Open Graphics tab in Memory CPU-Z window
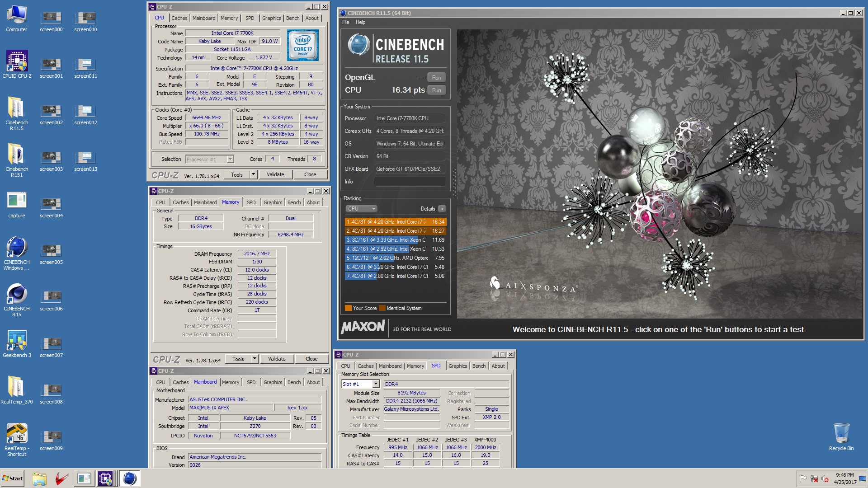Screen dimensions: 868x488 click(273, 202)
